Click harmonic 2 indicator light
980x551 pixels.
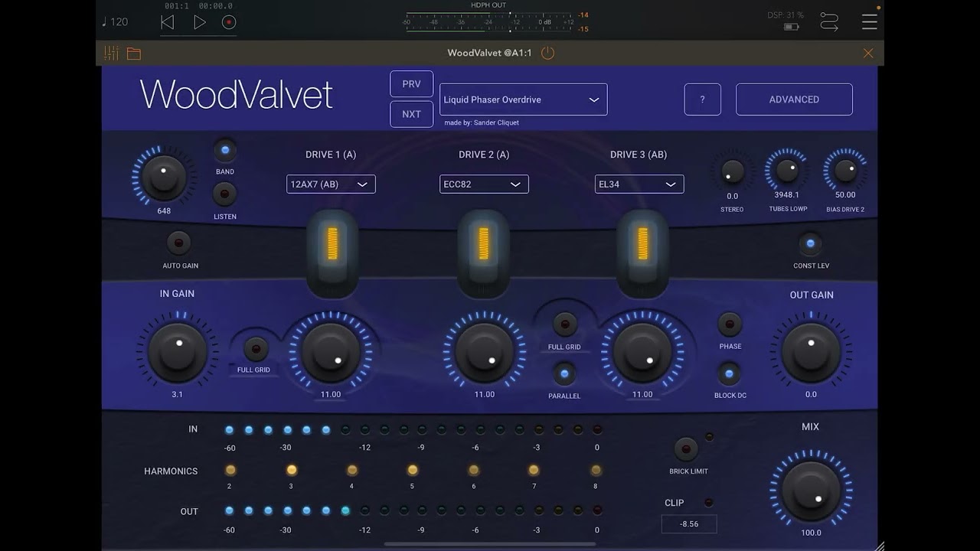tap(230, 470)
